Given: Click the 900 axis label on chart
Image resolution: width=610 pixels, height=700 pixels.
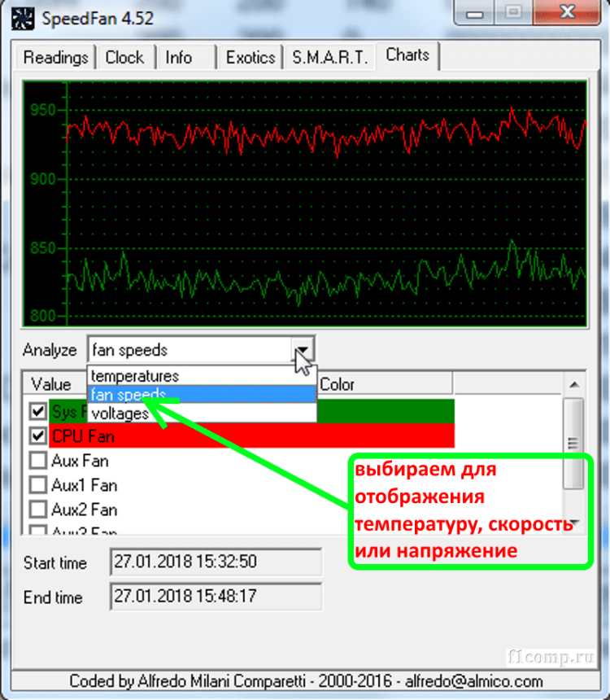Looking at the screenshot, I should (x=43, y=179).
